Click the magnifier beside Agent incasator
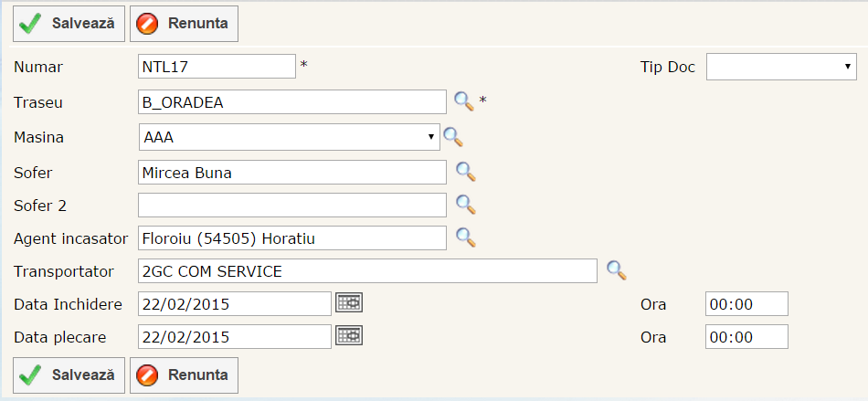Image resolution: width=868 pixels, height=401 pixels. [466, 237]
